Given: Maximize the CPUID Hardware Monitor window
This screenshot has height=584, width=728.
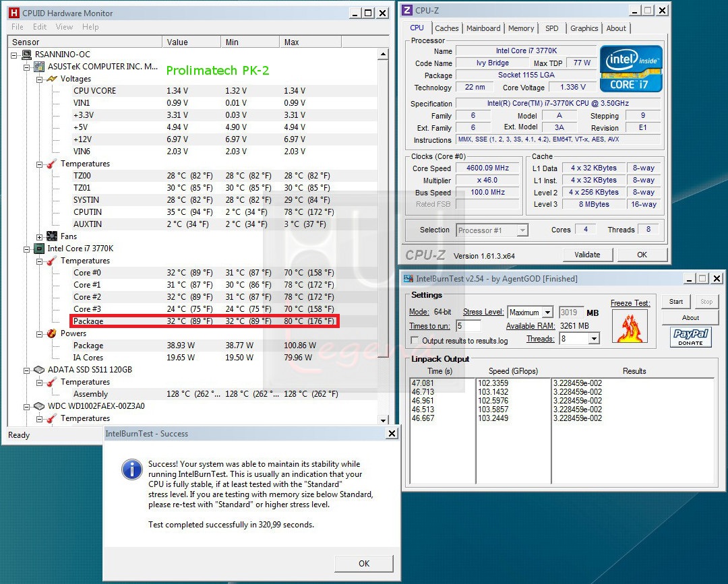Looking at the screenshot, I should 368,13.
